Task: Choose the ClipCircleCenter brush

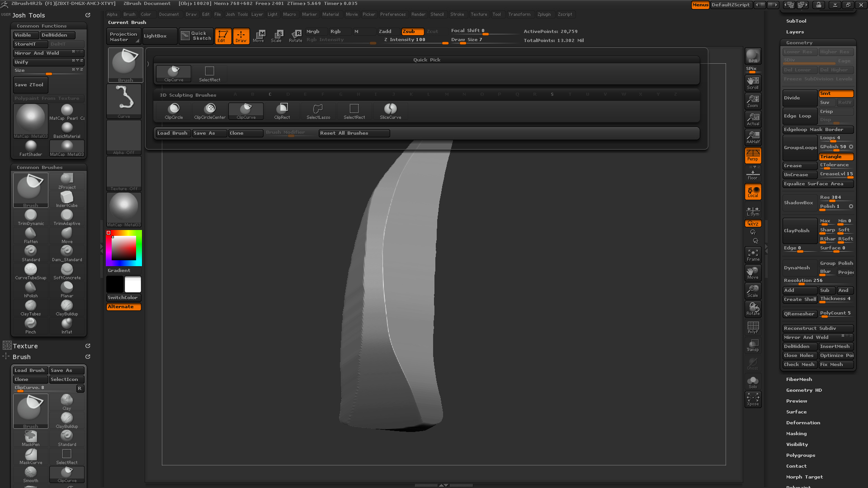Action: click(210, 111)
